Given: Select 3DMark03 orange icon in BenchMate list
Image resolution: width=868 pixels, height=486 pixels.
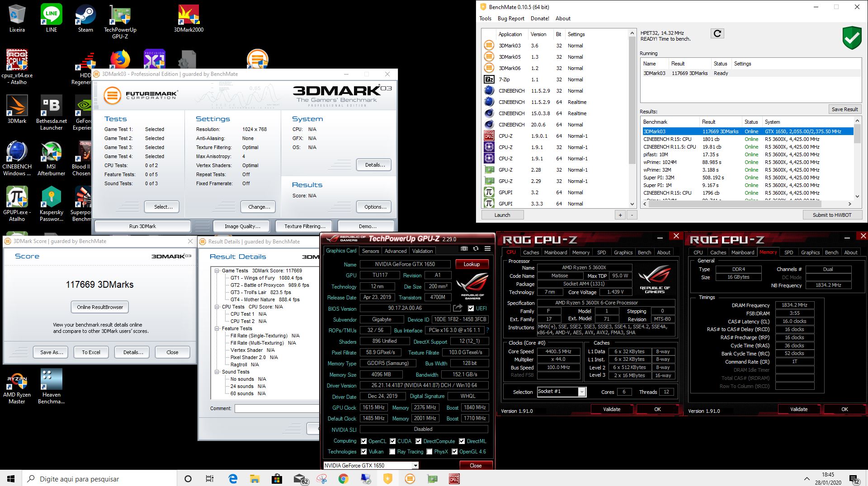Looking at the screenshot, I should (x=489, y=45).
